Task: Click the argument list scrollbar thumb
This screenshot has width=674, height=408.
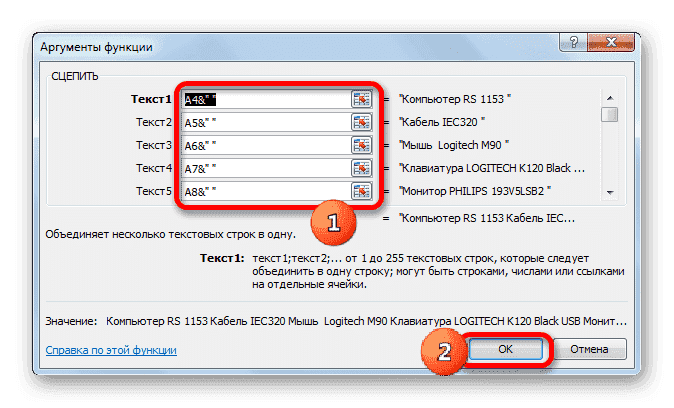Action: click(610, 115)
